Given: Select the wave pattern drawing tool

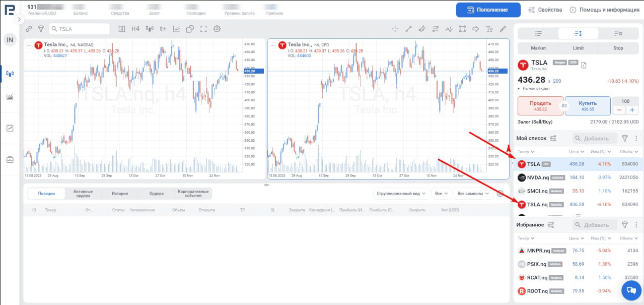Looking at the screenshot, I should pyautogui.click(x=449, y=29).
